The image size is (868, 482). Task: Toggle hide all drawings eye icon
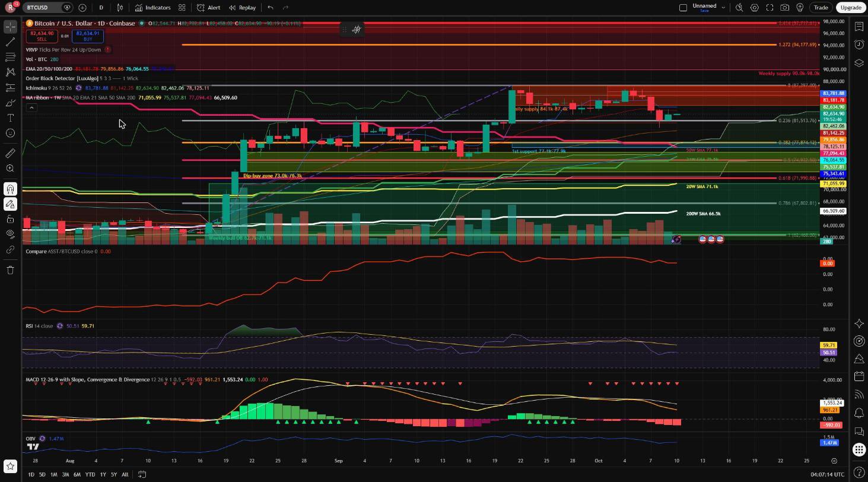click(x=10, y=234)
